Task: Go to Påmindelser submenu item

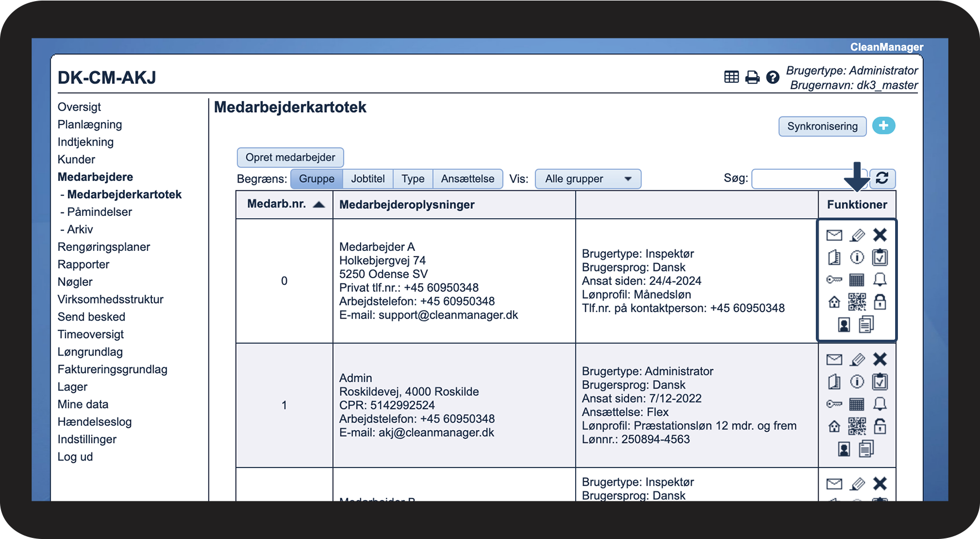Action: pyautogui.click(x=99, y=212)
